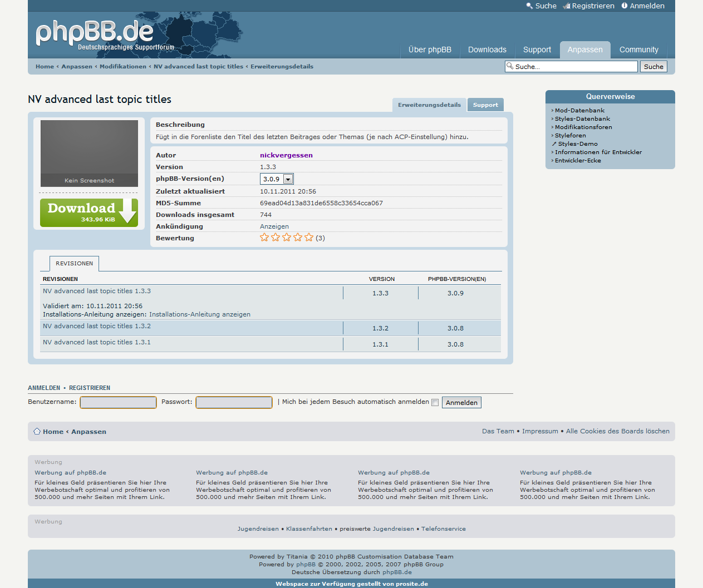Click the Home house icon in footer breadcrumb
The image size is (703, 588).
[x=37, y=431]
